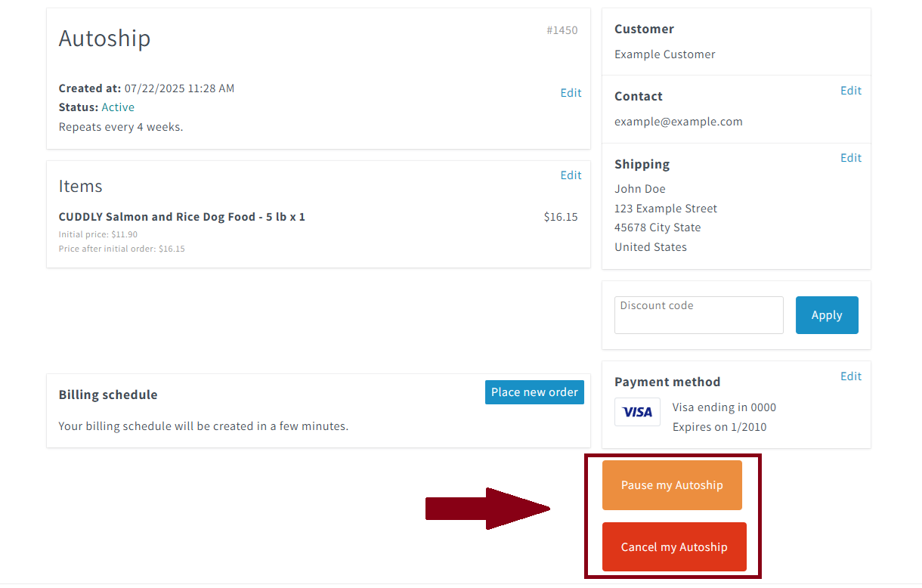The height and width of the screenshot is (588, 922).
Task: Click 'United States' country text
Action: pos(651,247)
